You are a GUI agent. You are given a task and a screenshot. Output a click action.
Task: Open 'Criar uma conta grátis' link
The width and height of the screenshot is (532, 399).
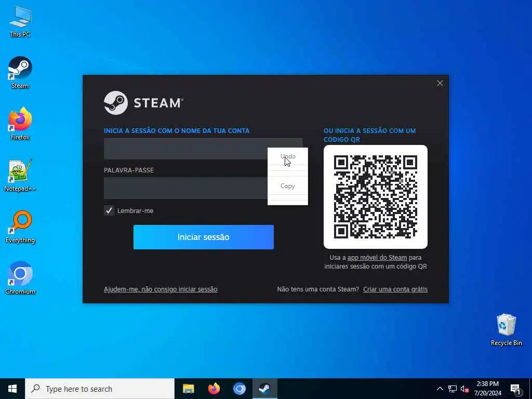395,289
